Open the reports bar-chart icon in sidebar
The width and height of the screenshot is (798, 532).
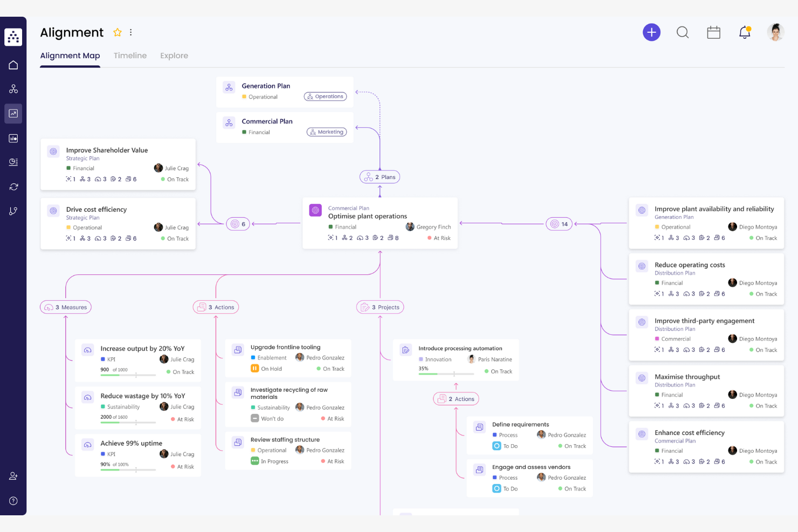(13, 138)
